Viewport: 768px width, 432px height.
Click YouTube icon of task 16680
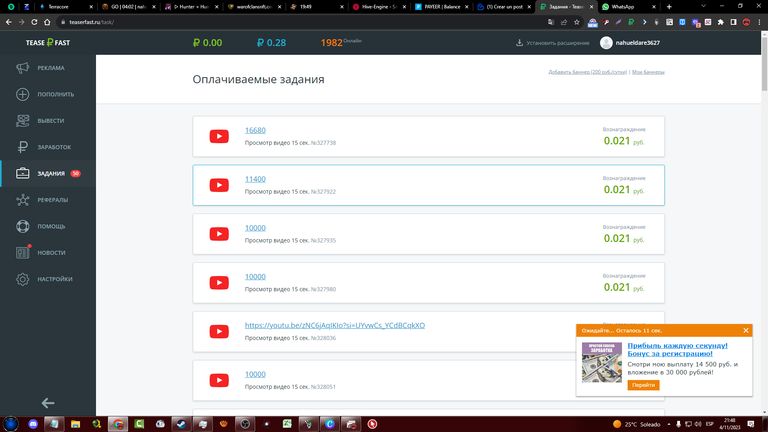pyautogui.click(x=219, y=136)
